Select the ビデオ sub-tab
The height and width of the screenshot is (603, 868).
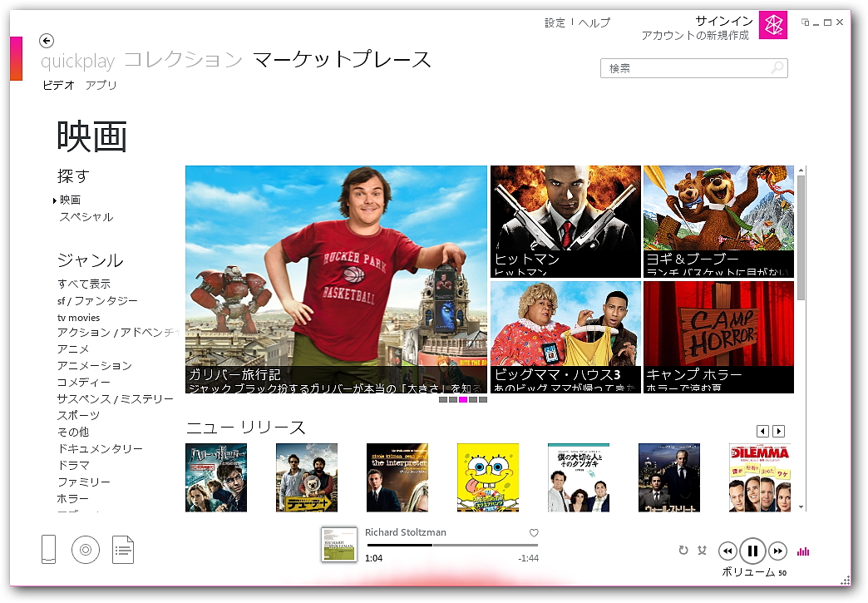point(58,85)
